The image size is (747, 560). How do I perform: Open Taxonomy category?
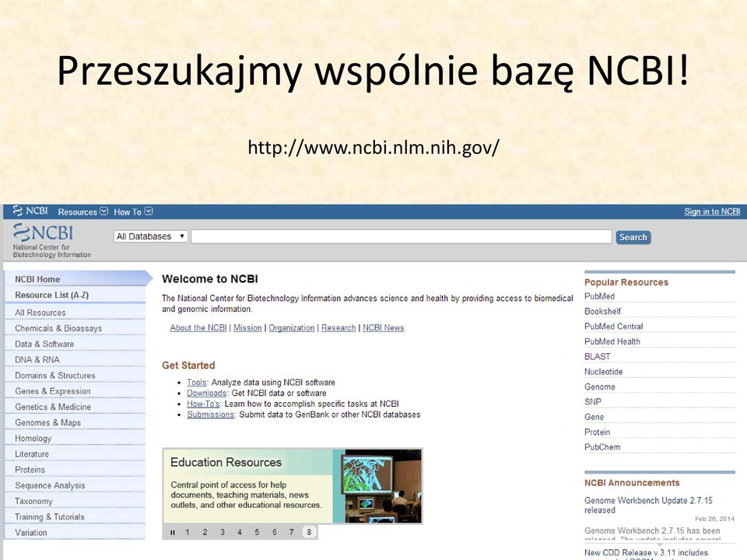75,501
